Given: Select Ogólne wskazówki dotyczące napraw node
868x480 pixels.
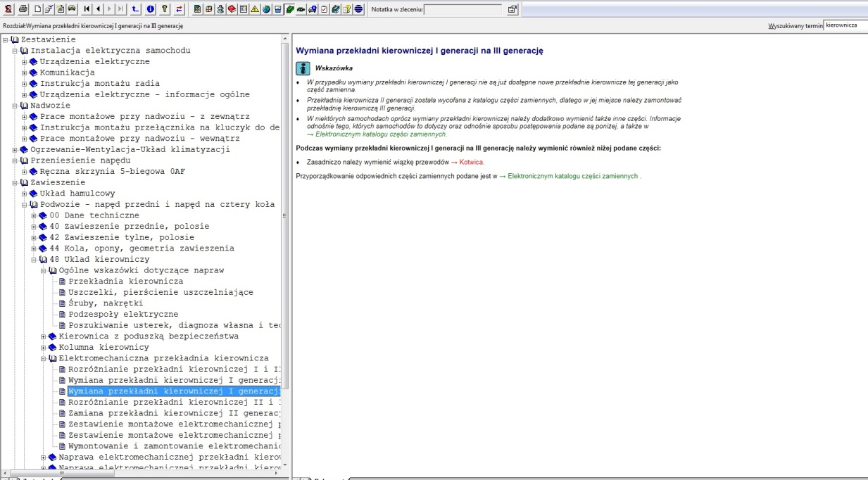Looking at the screenshot, I should [x=141, y=270].
